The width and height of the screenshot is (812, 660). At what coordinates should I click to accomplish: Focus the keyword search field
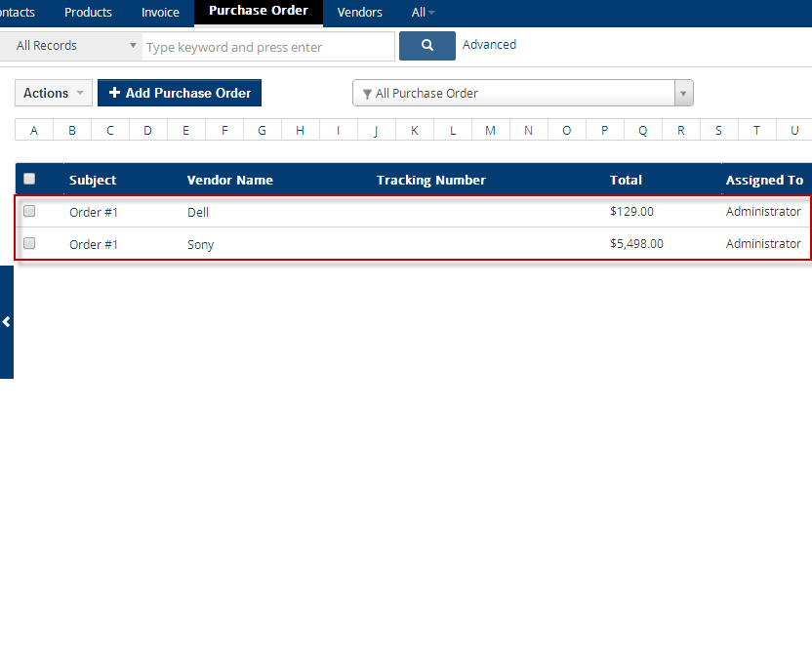(x=268, y=47)
